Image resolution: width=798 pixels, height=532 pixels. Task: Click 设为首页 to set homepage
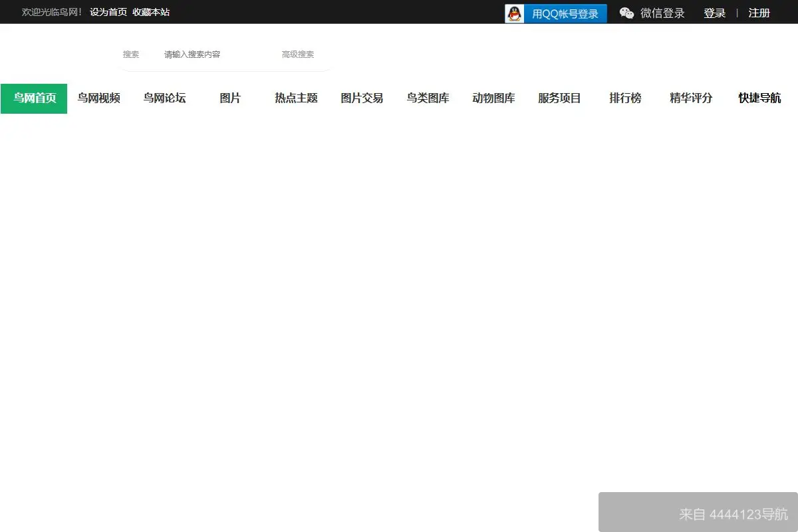click(108, 11)
